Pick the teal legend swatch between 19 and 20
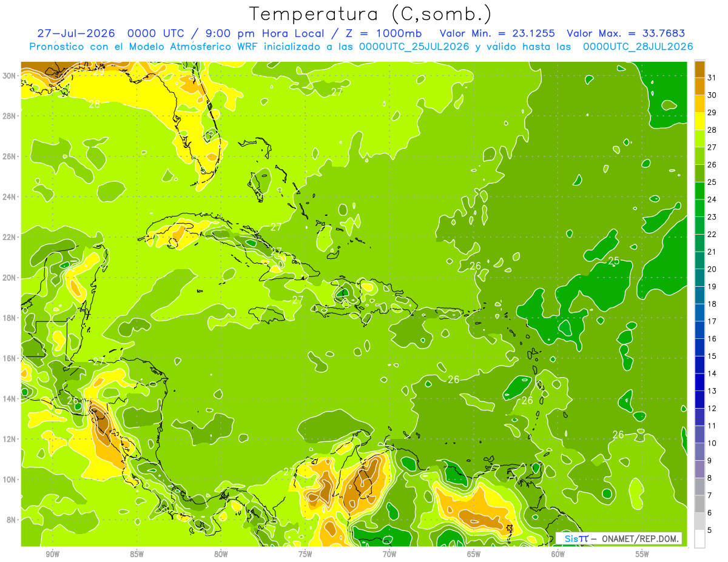 point(699,278)
